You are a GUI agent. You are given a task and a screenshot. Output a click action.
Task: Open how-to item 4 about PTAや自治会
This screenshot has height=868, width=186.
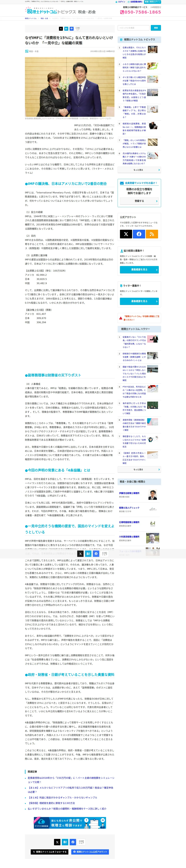[134, 392]
